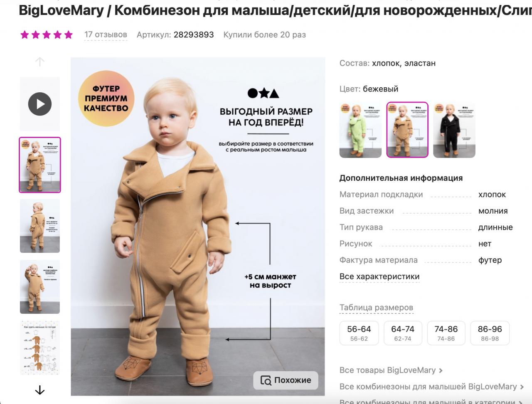Open the 17 отзывов reviews link
This screenshot has height=404, width=532.
106,35
